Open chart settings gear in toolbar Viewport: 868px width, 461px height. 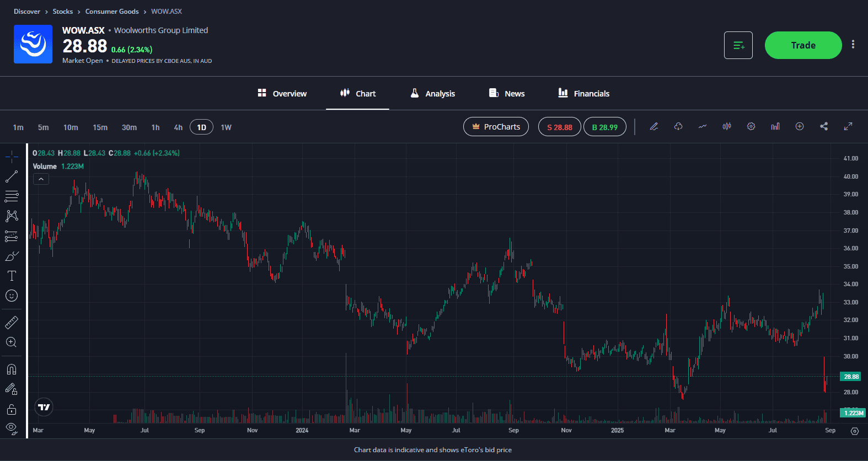tap(751, 126)
